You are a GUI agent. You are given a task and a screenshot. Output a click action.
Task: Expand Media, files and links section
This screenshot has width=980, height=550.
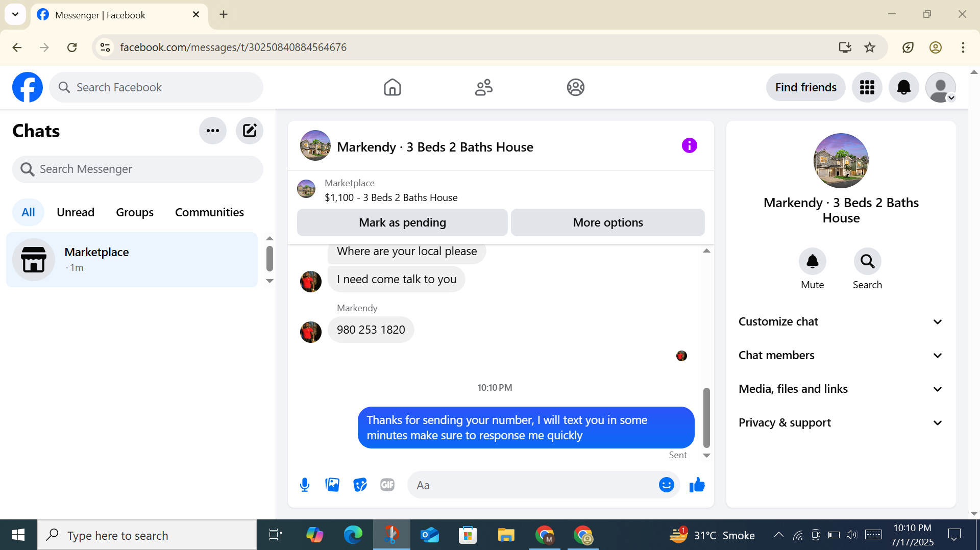[841, 389]
